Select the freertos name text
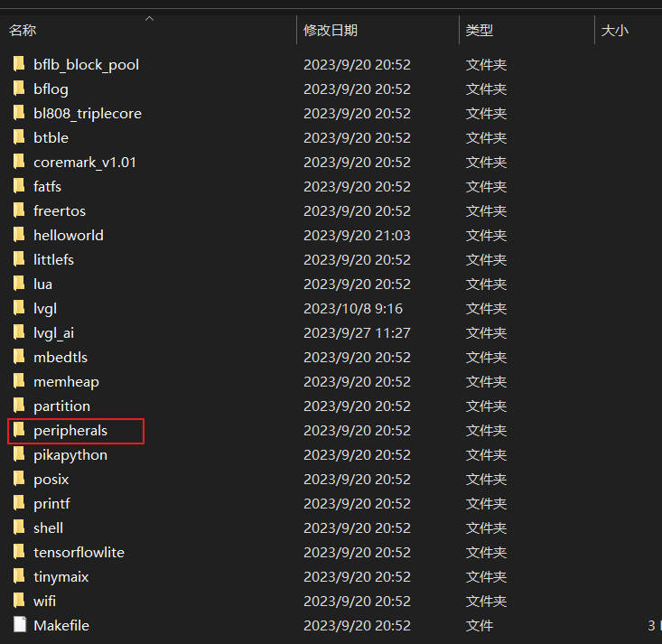 pyautogui.click(x=60, y=210)
